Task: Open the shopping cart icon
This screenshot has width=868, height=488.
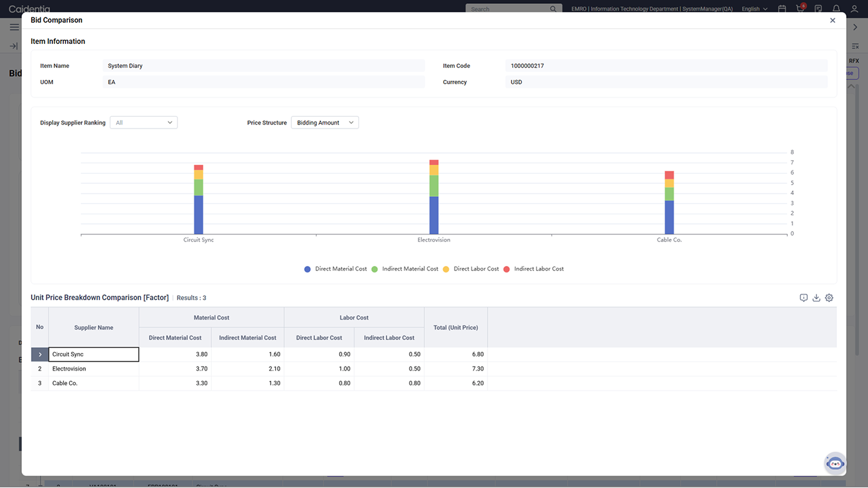Action: (800, 8)
